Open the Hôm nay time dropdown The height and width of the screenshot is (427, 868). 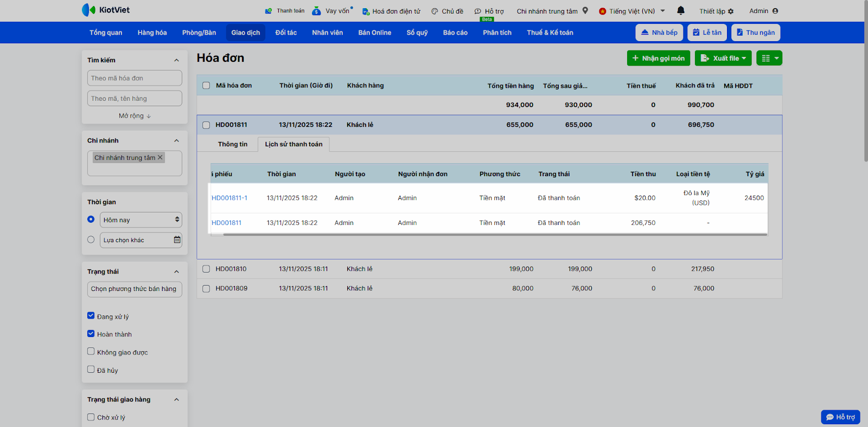141,220
